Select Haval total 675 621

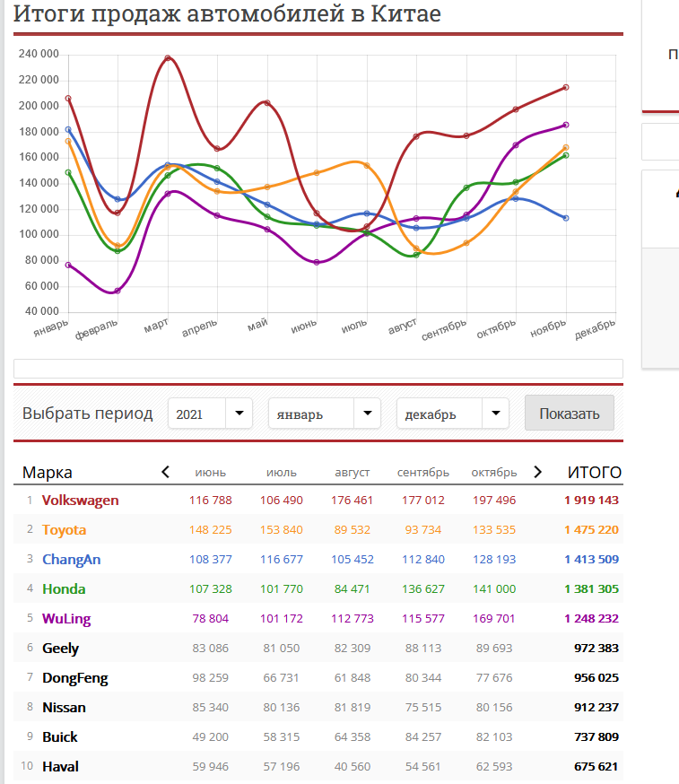596,766
